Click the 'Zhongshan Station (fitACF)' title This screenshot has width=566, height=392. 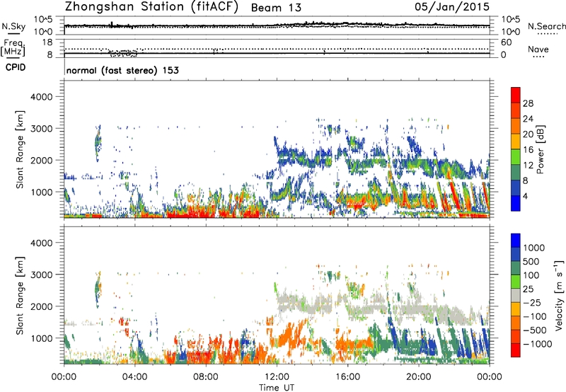(151, 7)
